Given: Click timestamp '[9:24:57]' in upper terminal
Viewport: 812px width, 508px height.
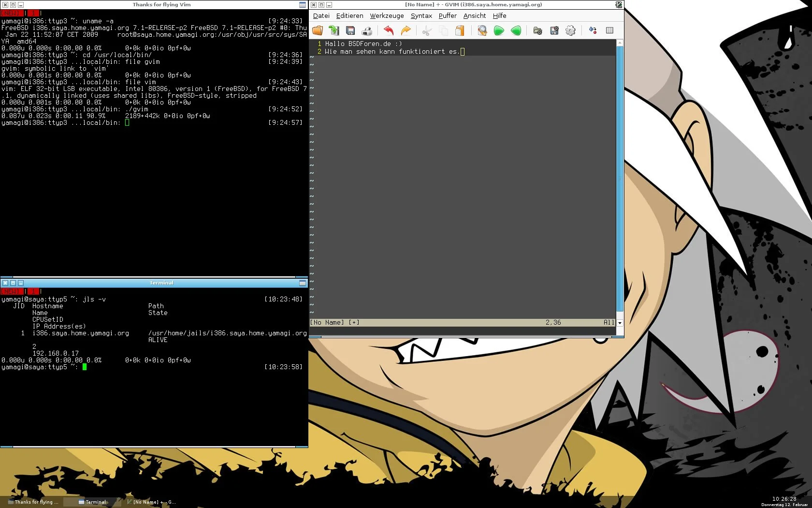Looking at the screenshot, I should pos(285,123).
